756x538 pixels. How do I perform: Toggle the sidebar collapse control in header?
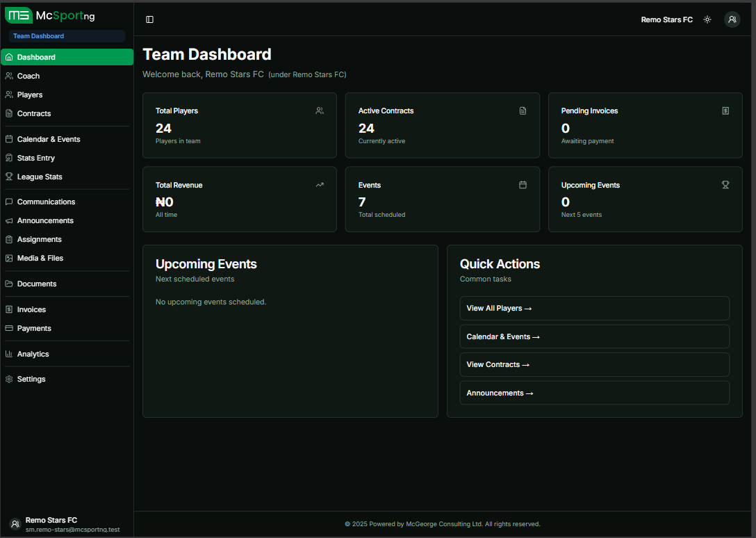click(149, 19)
